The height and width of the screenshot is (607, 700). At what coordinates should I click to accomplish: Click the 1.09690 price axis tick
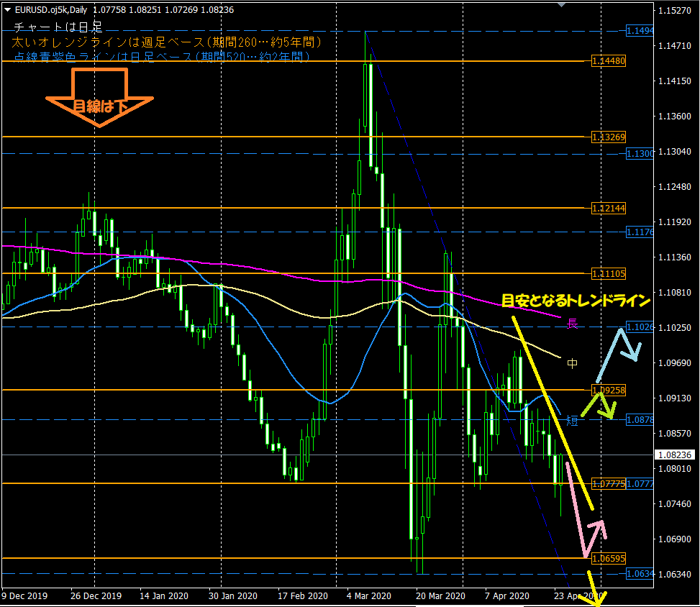click(675, 363)
